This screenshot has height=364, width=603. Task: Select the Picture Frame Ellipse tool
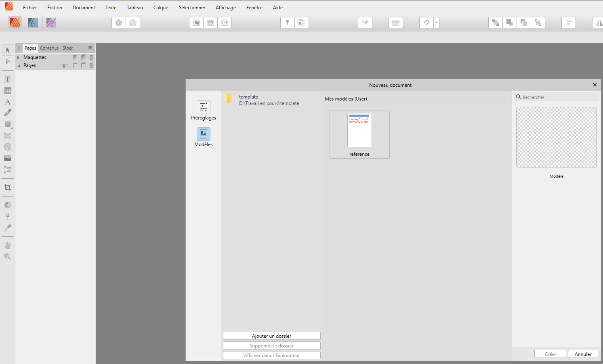click(x=8, y=147)
